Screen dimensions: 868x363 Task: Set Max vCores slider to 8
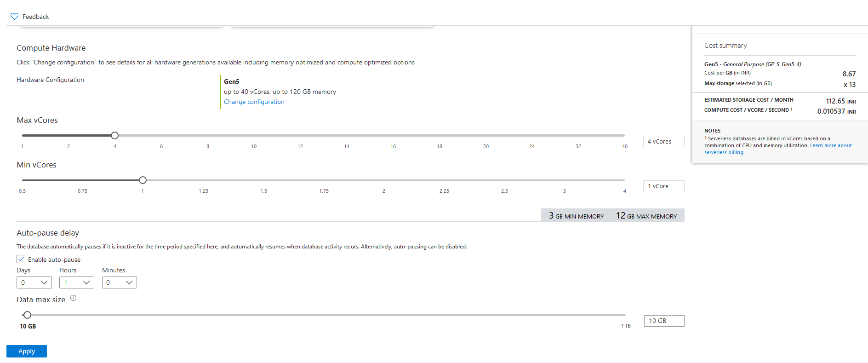tap(208, 135)
